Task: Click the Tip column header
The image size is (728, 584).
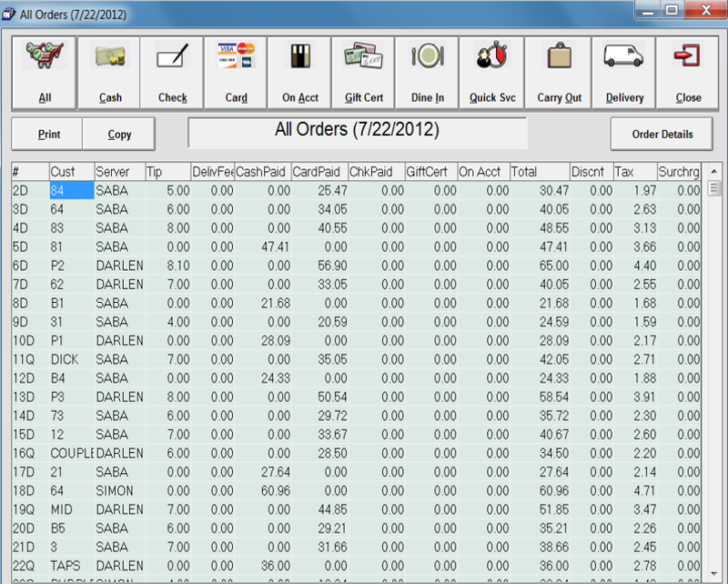Action: 168,172
